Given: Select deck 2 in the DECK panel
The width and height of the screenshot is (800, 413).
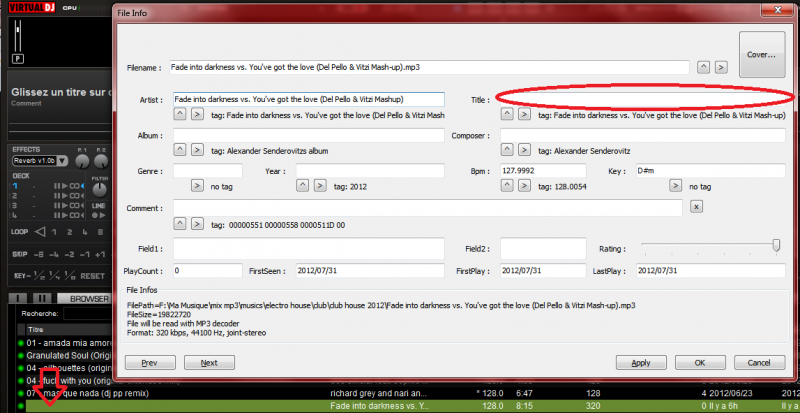Looking at the screenshot, I should pyautogui.click(x=15, y=196).
